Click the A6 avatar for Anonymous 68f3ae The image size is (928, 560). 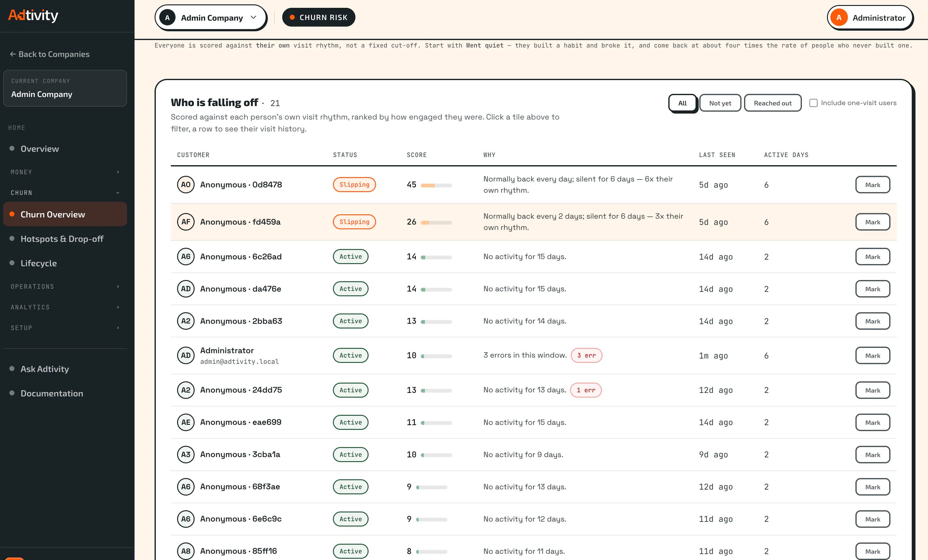click(186, 486)
